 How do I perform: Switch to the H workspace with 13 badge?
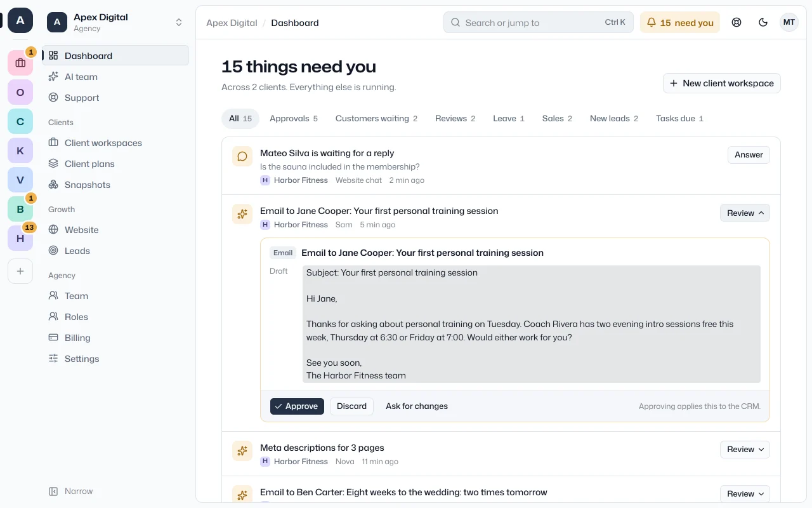click(x=20, y=238)
